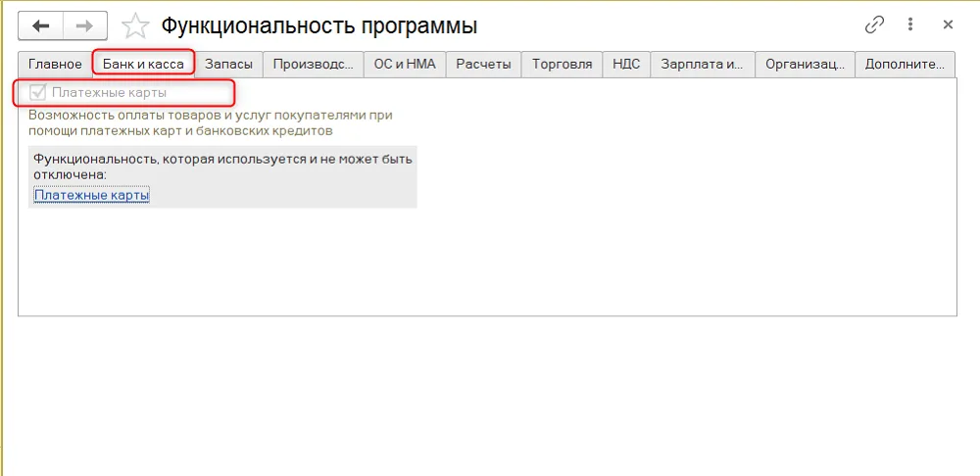Select the Банк и касса tab
The height and width of the screenshot is (476, 980).
[x=143, y=65]
